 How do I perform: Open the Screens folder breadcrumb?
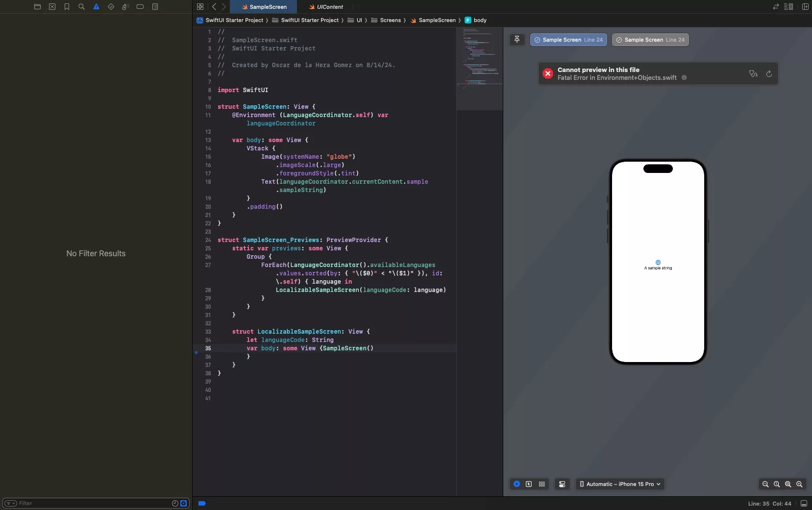click(386, 20)
